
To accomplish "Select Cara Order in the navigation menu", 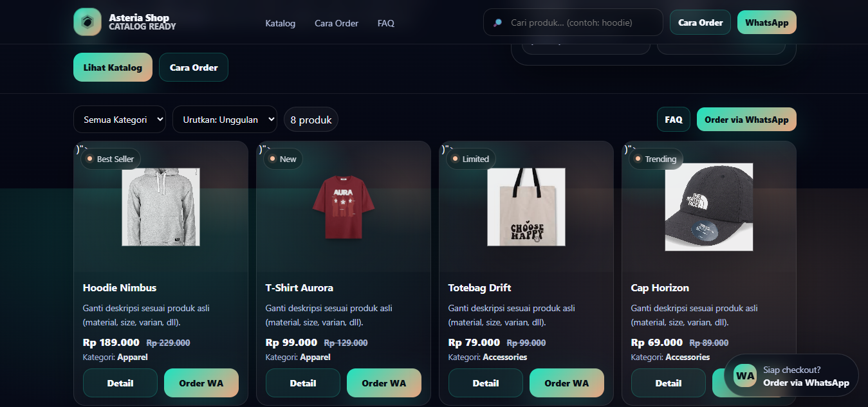I will tap(336, 23).
